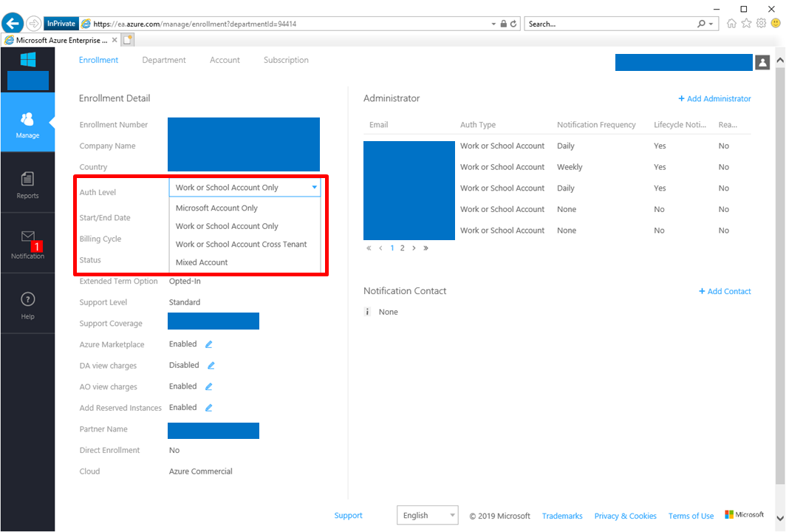
Task: Open the Help question mark icon
Action: click(27, 299)
